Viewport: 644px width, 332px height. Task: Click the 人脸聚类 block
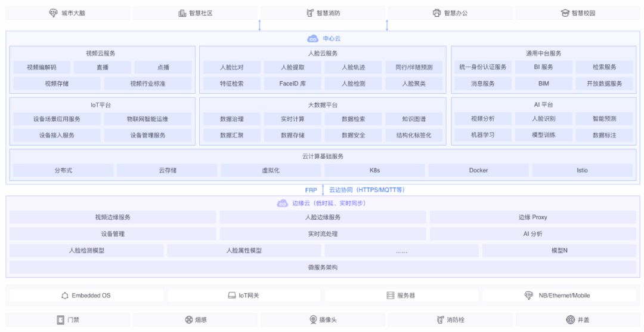(414, 84)
